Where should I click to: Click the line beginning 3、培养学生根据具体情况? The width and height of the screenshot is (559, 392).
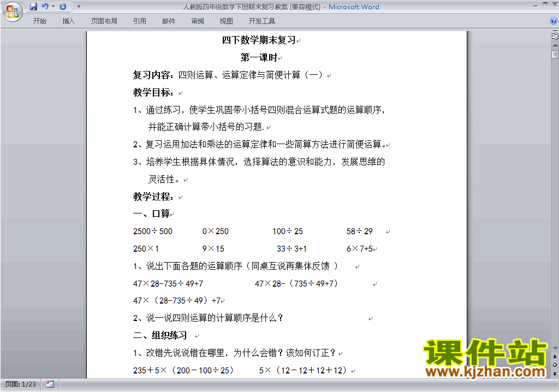pyautogui.click(x=259, y=162)
